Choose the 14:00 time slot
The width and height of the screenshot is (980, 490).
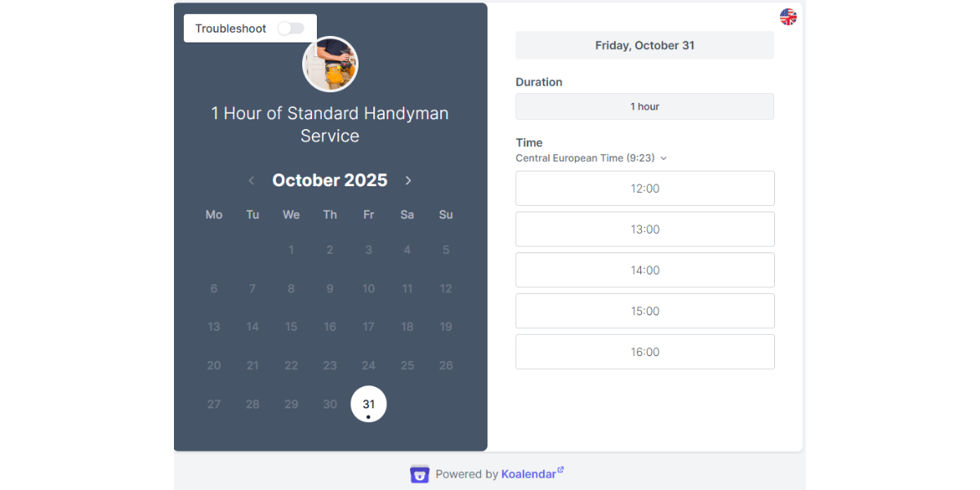coord(644,269)
